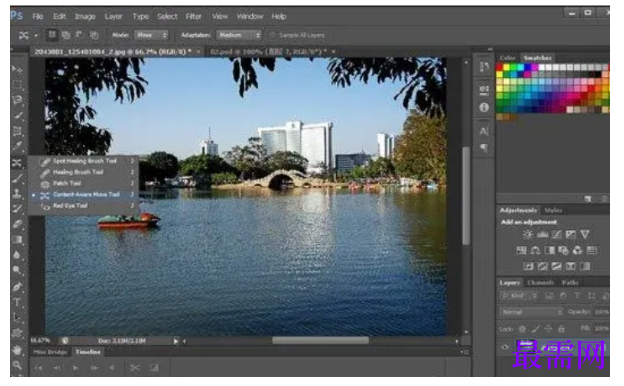The height and width of the screenshot is (386, 624).
Task: Select the Dodge tool
Action: pos(17,271)
